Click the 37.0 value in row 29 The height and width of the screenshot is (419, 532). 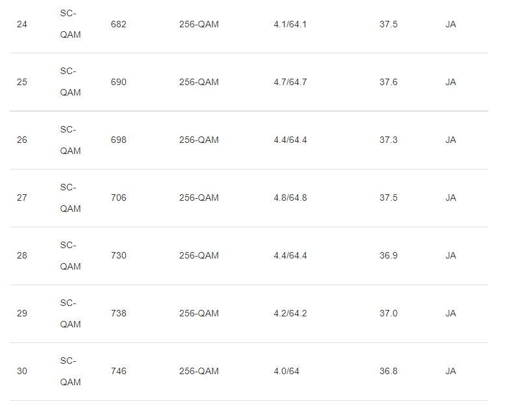pyautogui.click(x=388, y=314)
